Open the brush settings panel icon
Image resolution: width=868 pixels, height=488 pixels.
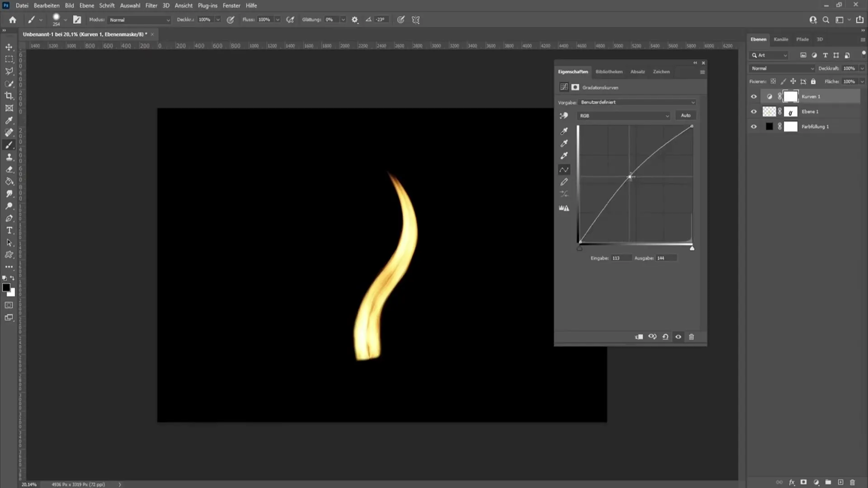coord(77,20)
